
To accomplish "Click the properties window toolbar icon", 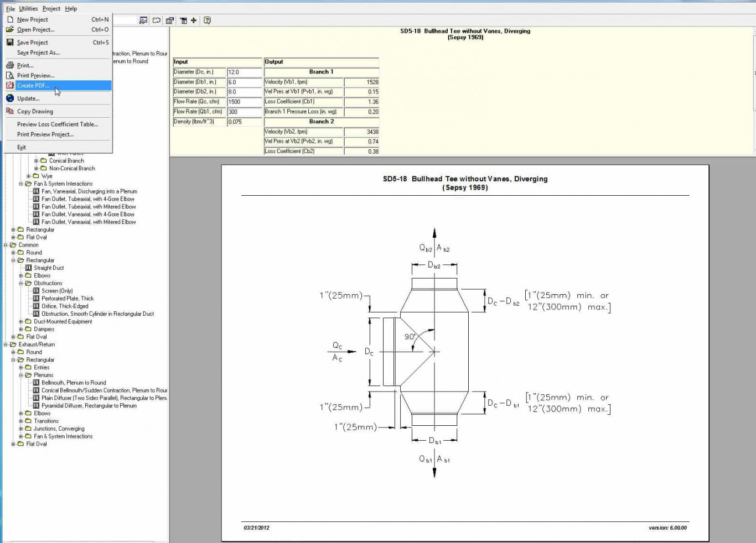I will [x=170, y=20].
